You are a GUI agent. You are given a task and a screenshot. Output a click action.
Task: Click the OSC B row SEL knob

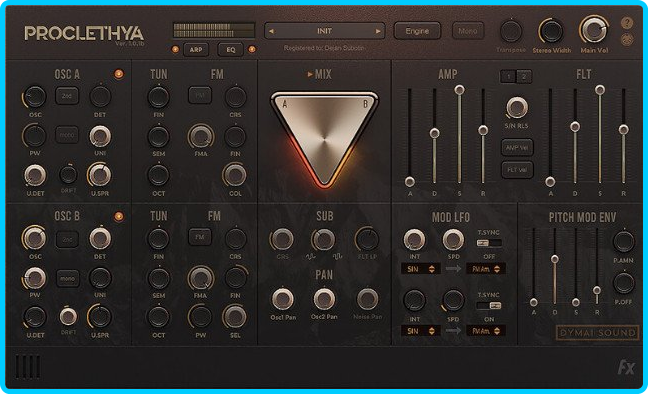(235, 317)
